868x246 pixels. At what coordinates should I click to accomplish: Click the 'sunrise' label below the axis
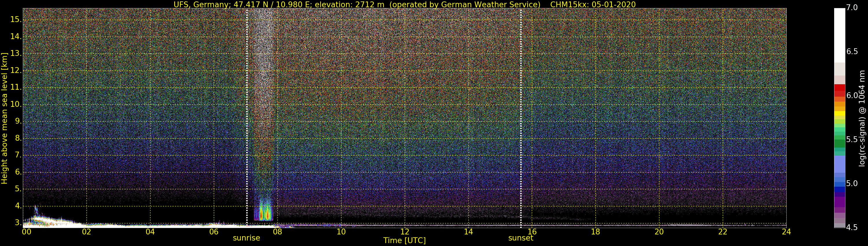[246, 238]
